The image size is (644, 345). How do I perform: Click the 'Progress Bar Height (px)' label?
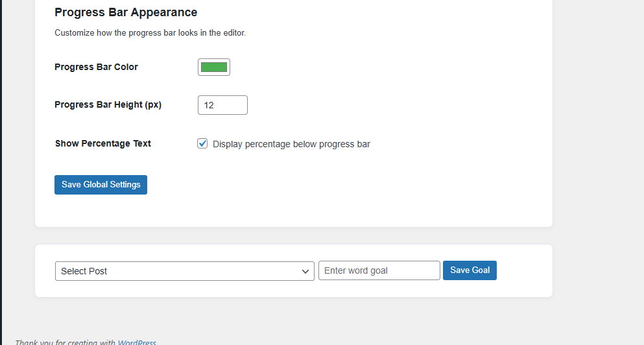click(108, 104)
